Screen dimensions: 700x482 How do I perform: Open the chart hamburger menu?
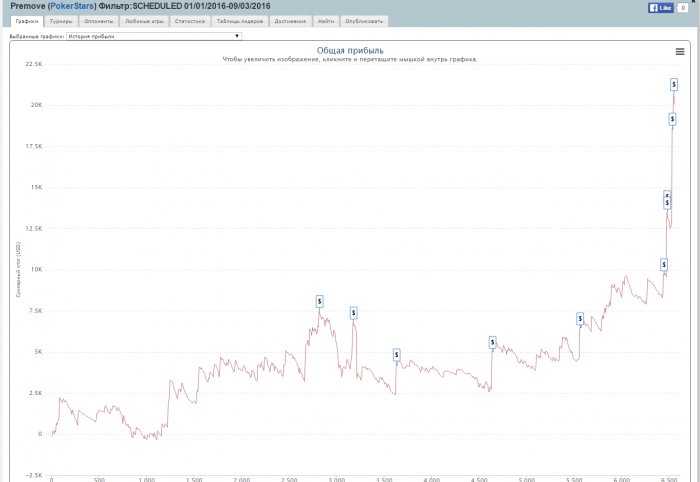(x=680, y=51)
